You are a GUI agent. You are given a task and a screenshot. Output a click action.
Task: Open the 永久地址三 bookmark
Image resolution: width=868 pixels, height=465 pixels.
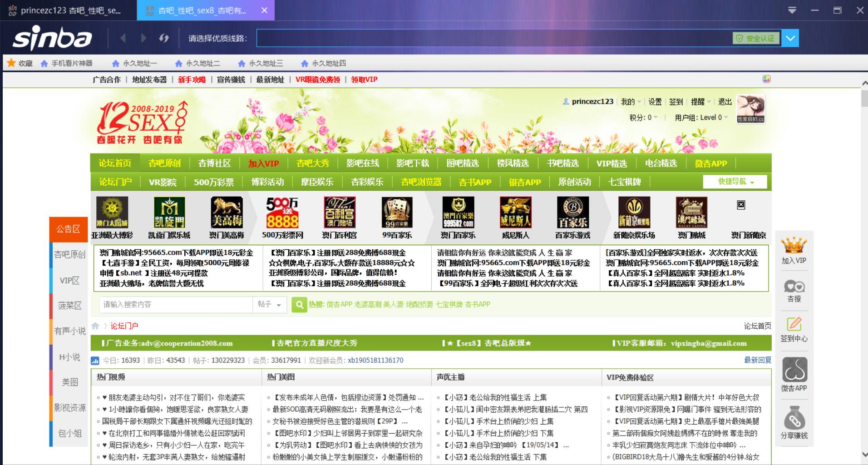pyautogui.click(x=261, y=63)
